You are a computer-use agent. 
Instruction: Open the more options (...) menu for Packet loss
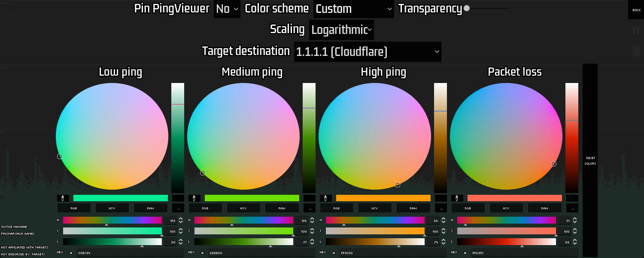click(x=572, y=208)
